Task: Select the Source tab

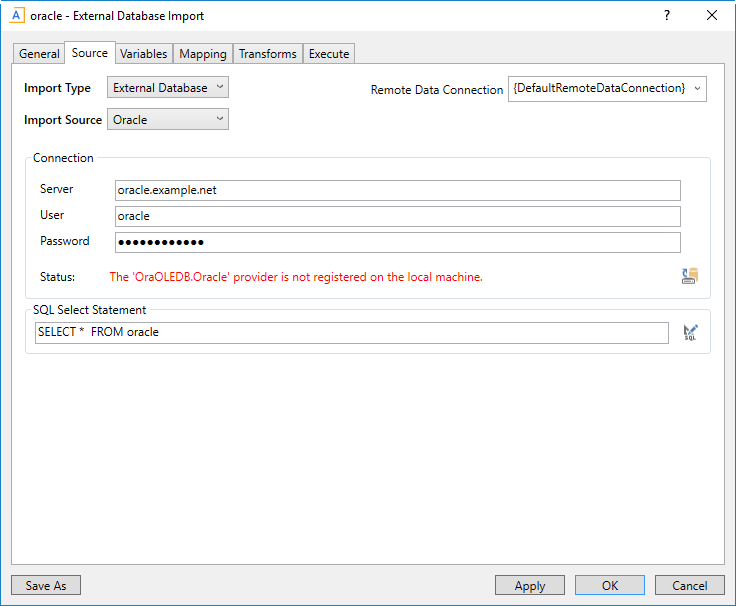Action: pyautogui.click(x=90, y=53)
